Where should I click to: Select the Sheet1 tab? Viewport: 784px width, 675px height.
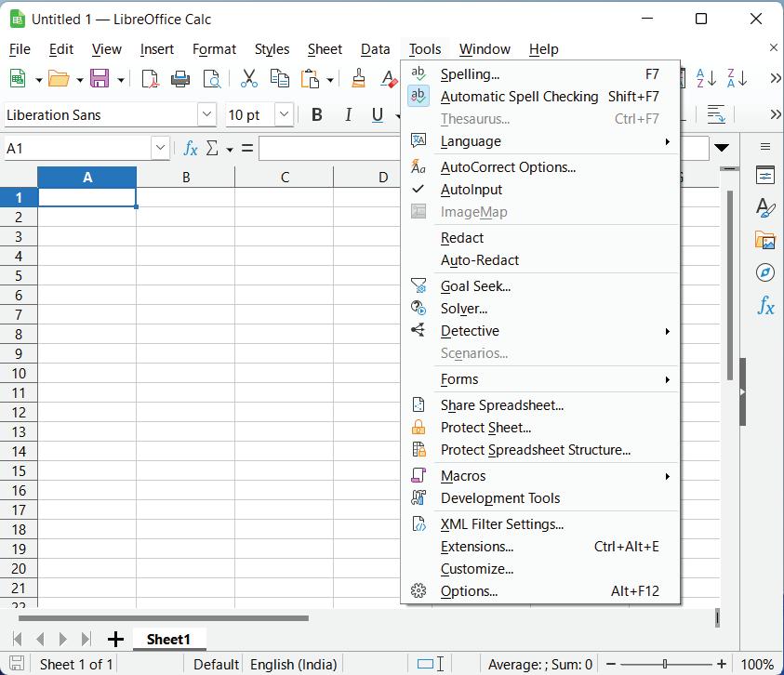[169, 640]
